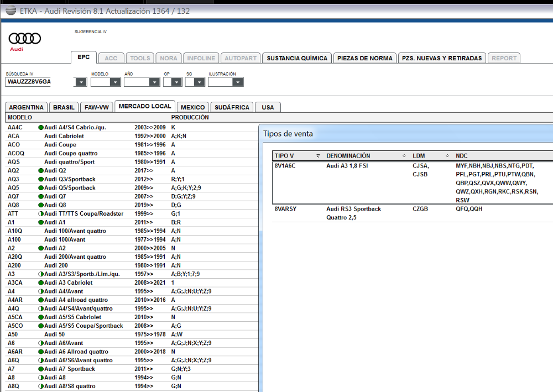553x392 pixels.
Task: Click the INFOLINE tab
Action: coord(201,58)
